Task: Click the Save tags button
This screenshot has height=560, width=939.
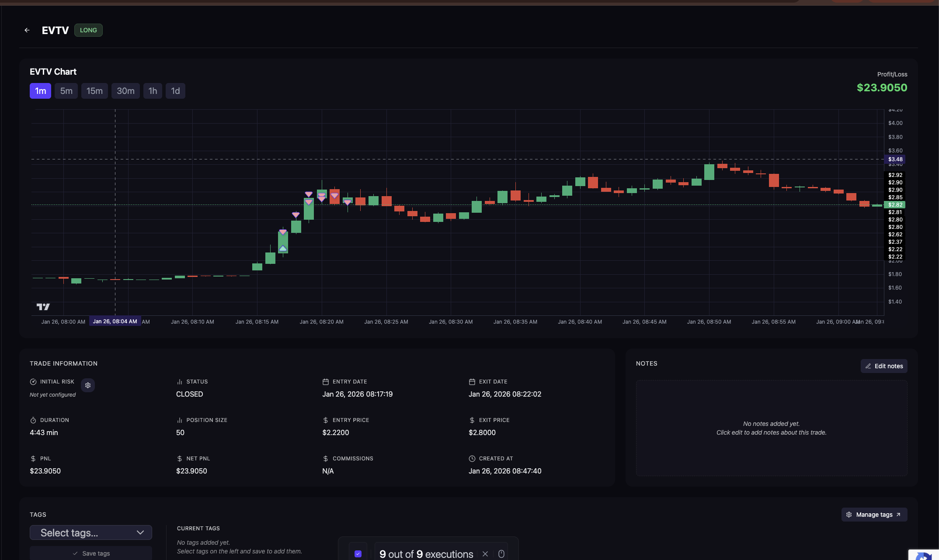Action: coord(91,553)
